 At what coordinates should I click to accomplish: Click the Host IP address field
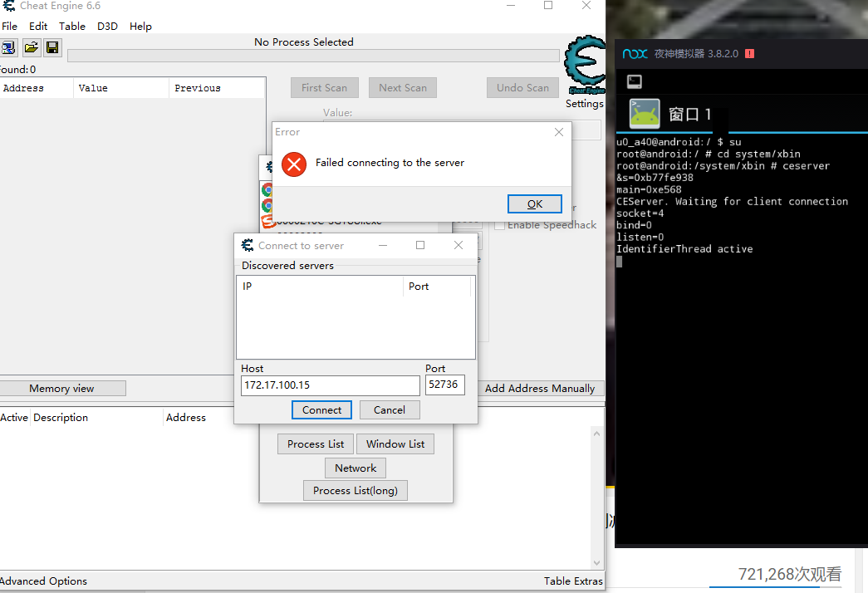tap(330, 385)
